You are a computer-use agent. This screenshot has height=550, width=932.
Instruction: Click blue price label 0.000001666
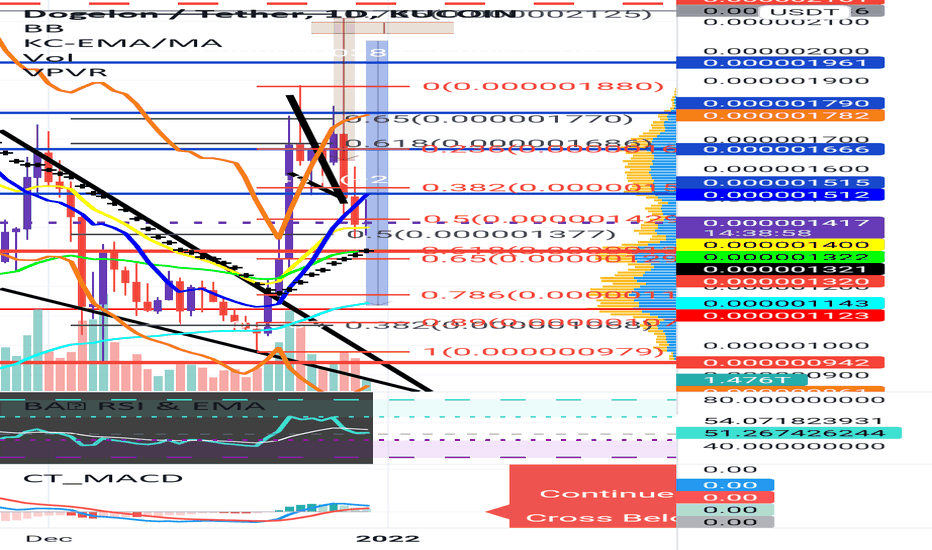click(780, 149)
